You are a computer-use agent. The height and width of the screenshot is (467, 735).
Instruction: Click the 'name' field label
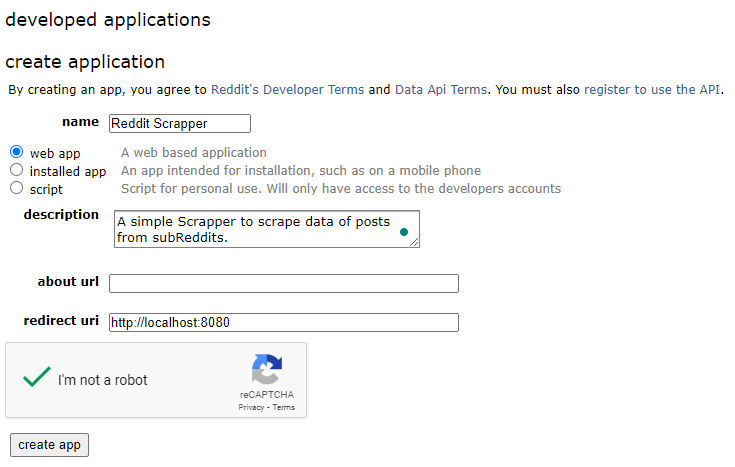(81, 122)
